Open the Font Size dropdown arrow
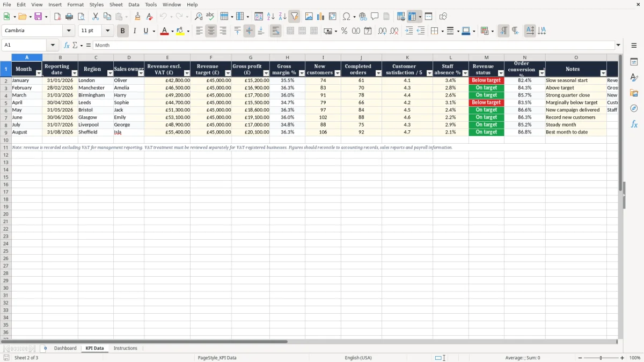 tap(107, 31)
